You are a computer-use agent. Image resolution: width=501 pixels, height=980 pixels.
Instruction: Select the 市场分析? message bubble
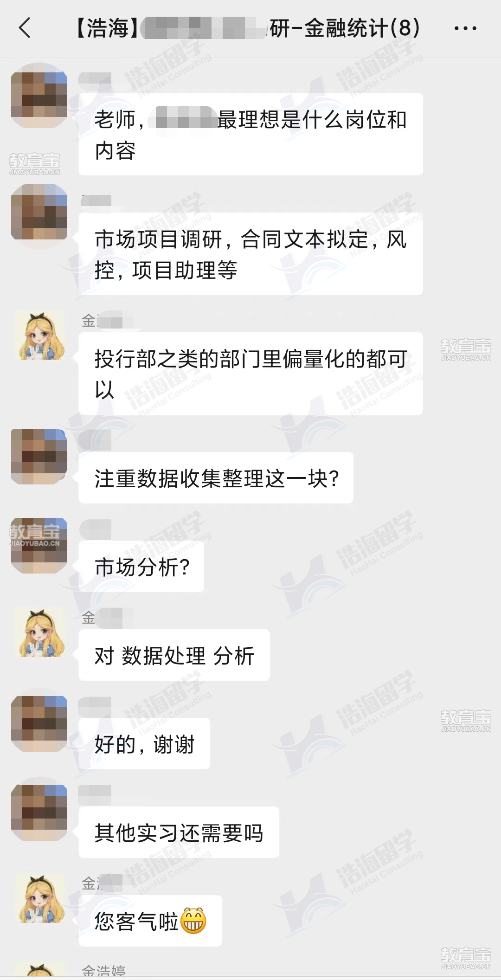(141, 567)
